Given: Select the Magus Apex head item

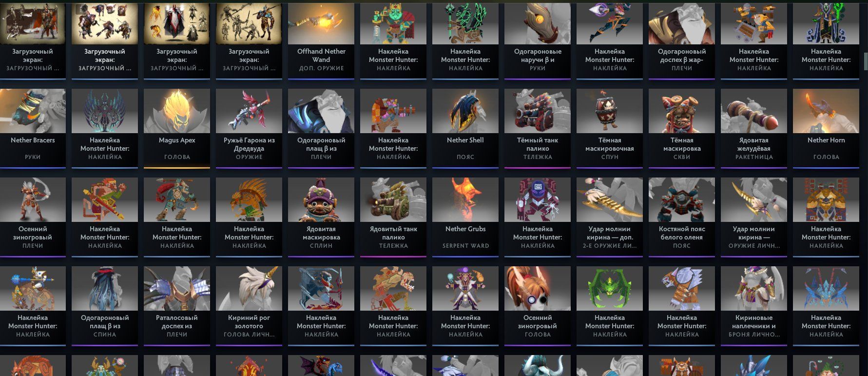Looking at the screenshot, I should pyautogui.click(x=177, y=128).
